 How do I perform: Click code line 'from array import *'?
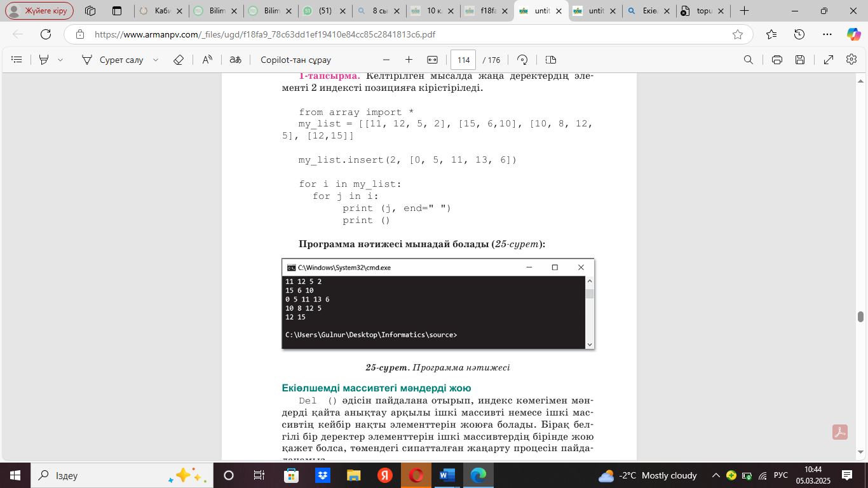356,112
